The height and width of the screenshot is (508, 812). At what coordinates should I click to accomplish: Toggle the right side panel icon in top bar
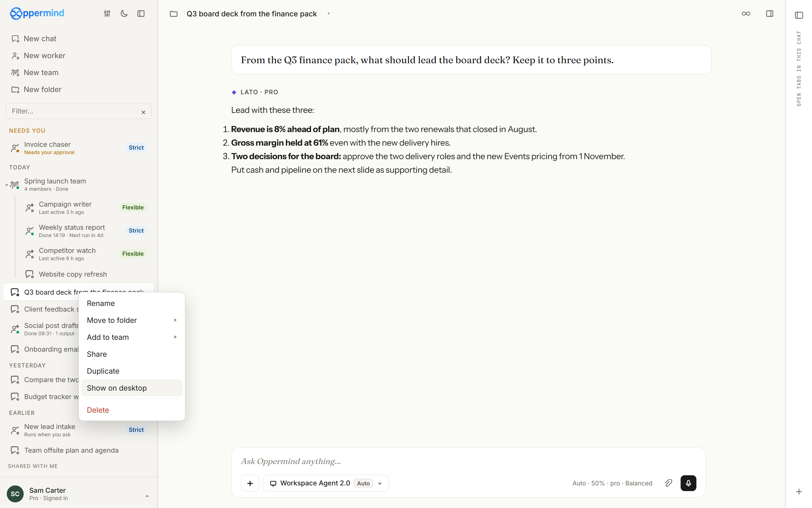click(x=769, y=14)
